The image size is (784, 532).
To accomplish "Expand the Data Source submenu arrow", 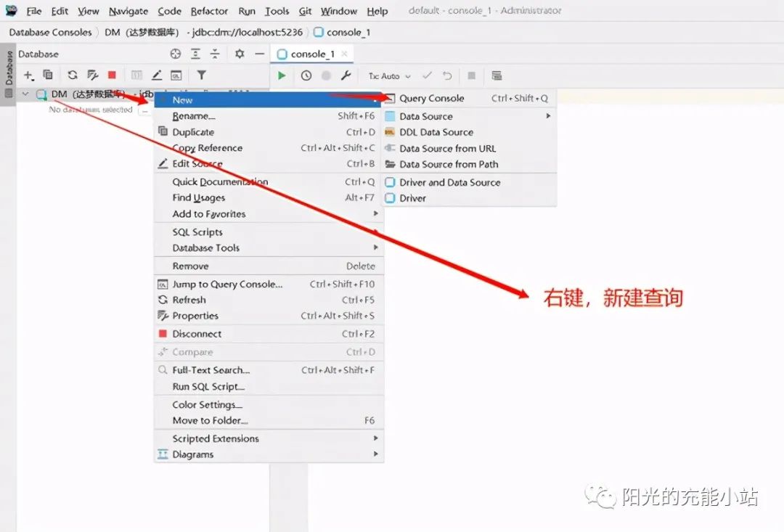I will [548, 116].
